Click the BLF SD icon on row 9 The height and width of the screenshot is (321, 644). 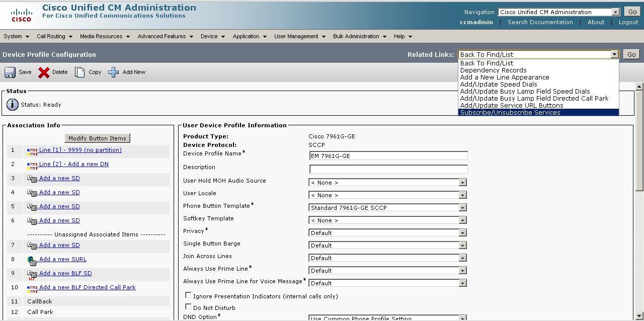(x=31, y=273)
